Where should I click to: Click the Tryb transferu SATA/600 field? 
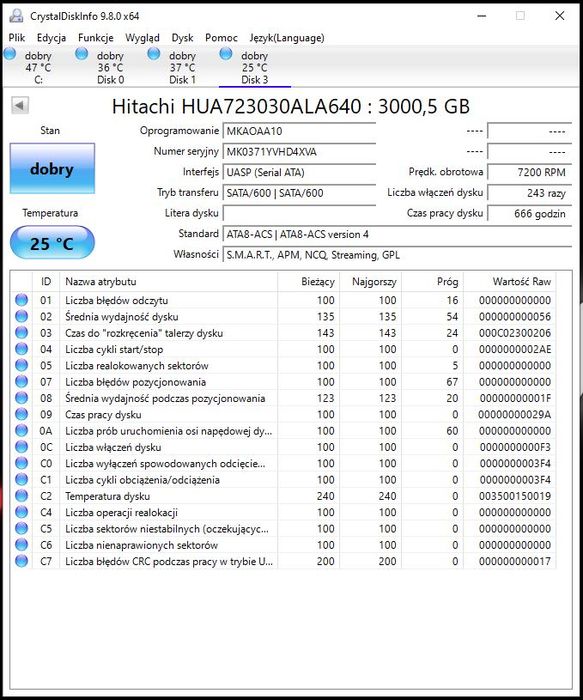[299, 193]
